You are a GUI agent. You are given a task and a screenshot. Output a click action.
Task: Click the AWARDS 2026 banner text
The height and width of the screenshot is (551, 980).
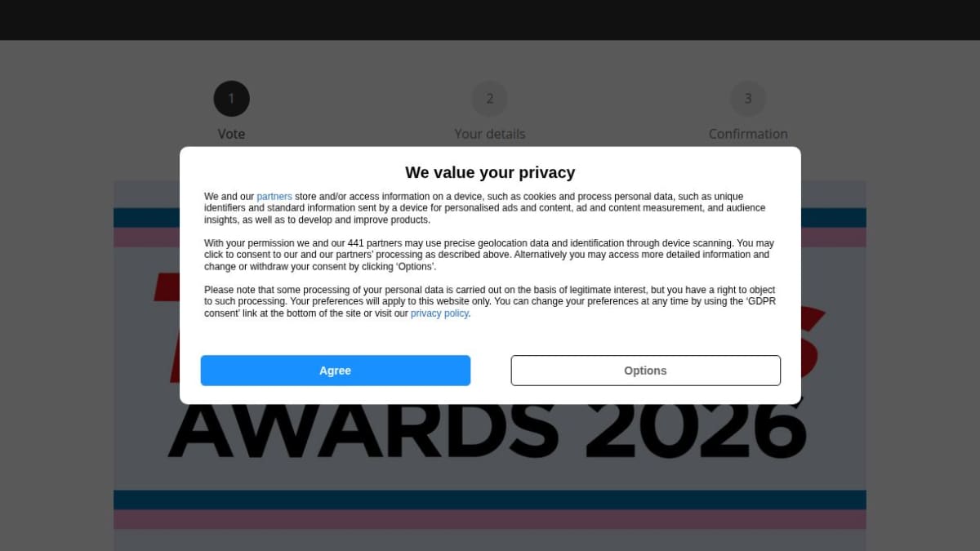click(x=487, y=430)
